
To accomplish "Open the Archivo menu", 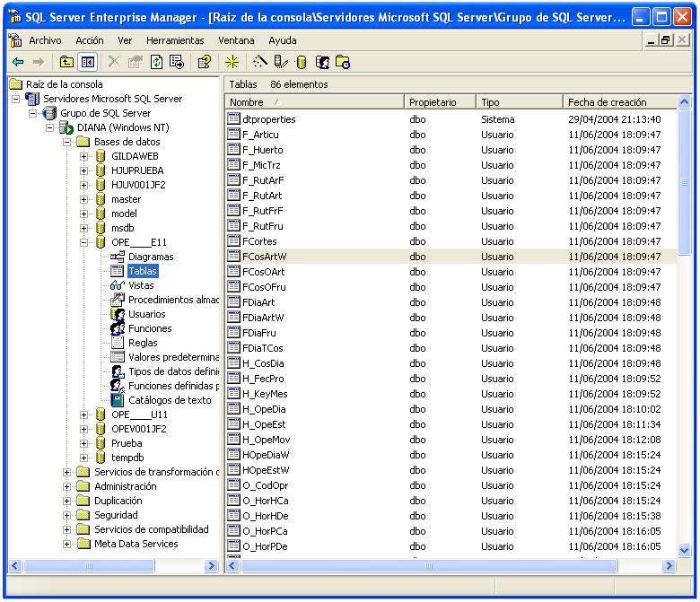I will tap(45, 40).
